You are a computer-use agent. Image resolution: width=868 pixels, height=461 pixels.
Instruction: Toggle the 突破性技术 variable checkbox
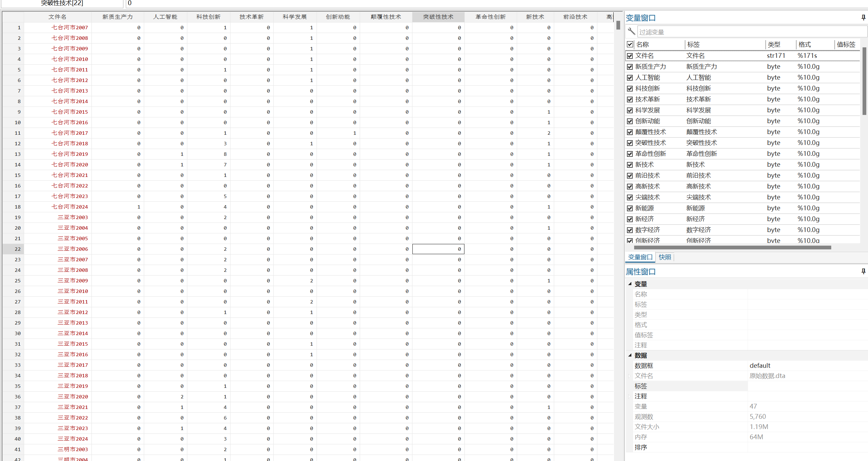coord(630,143)
